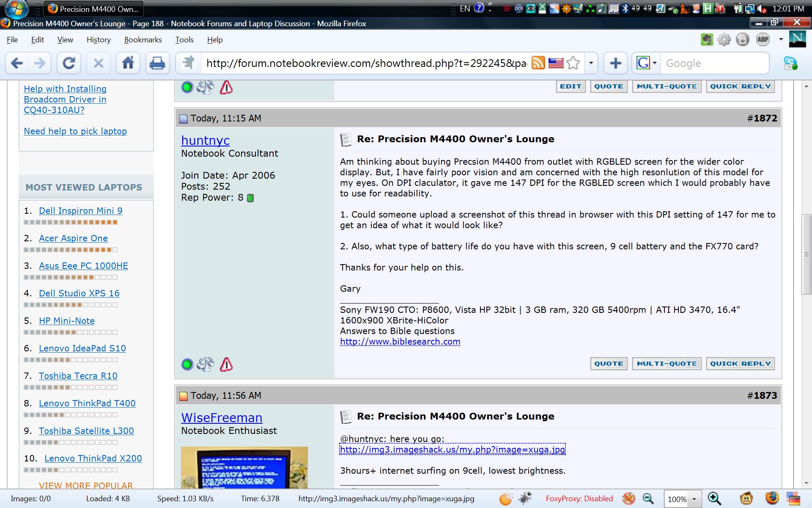Viewport: 812px width, 508px height.
Task: Toggle MULTI-QUOTE next to the EDIT button
Action: (x=667, y=86)
